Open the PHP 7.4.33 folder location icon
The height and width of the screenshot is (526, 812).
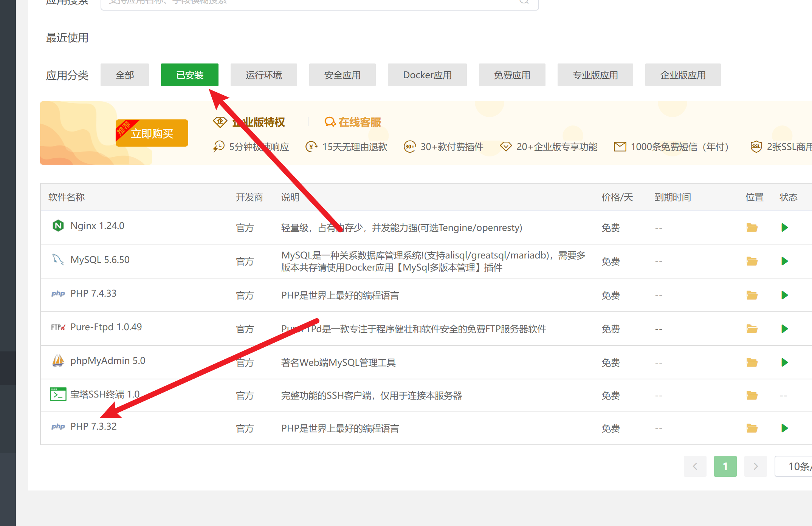point(752,295)
